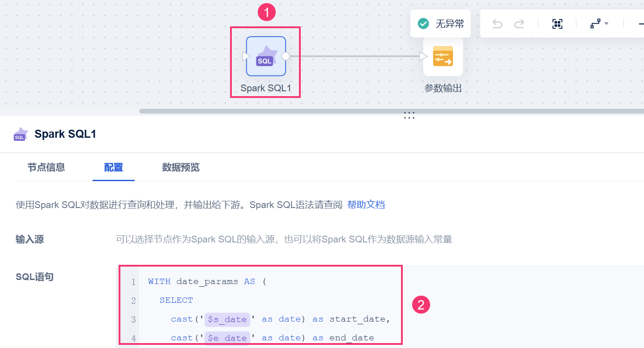Switch to the 配置 tab
Image resolution: width=644 pixels, height=348 pixels.
click(x=114, y=167)
